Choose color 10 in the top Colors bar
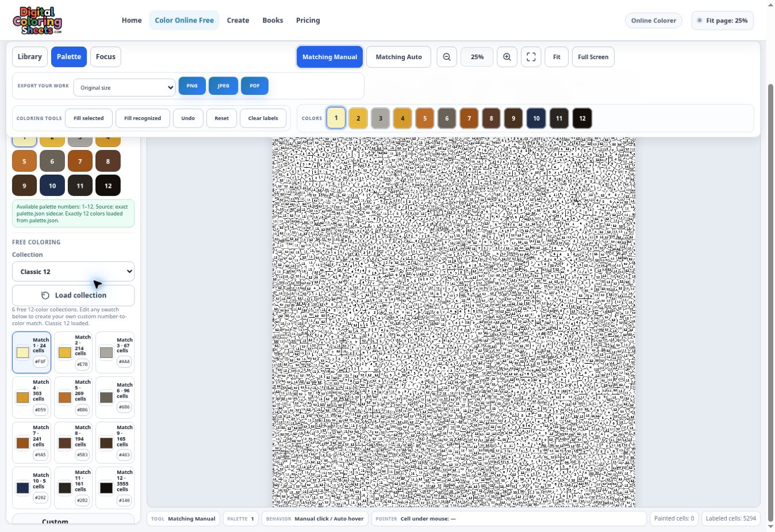This screenshot has height=532, width=775. (536, 118)
